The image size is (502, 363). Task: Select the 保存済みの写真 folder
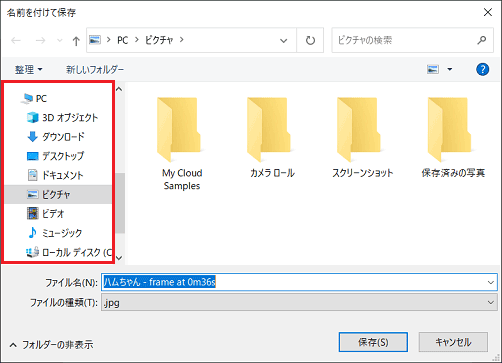(453, 137)
